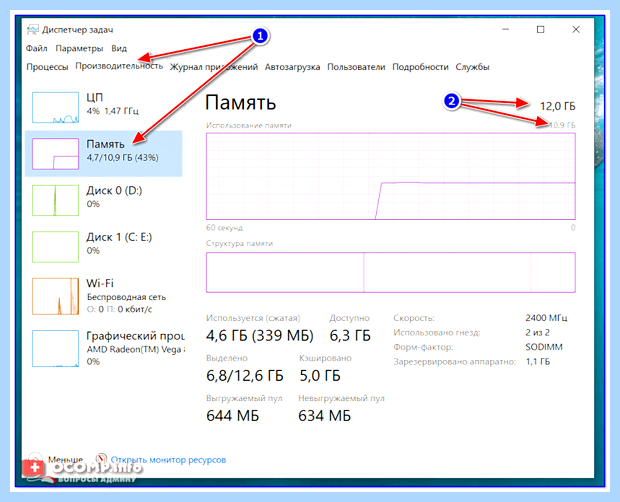Select the ЦП mini graph thumbnail
This screenshot has width=620, height=502.
tap(55, 108)
